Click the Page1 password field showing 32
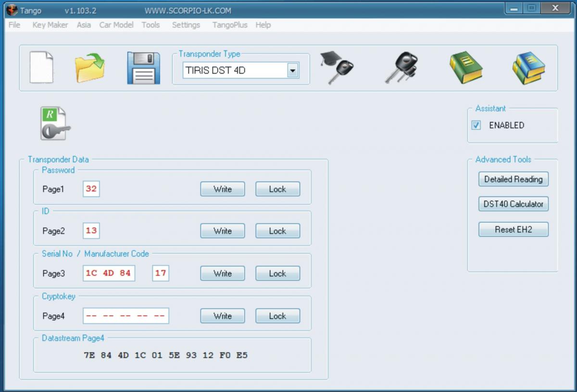The height and width of the screenshot is (392, 577). tap(91, 189)
